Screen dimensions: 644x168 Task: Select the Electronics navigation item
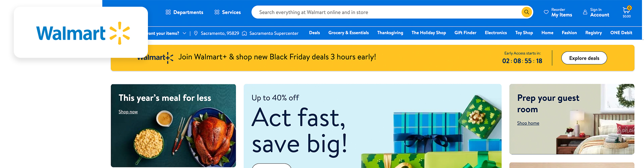(495, 33)
